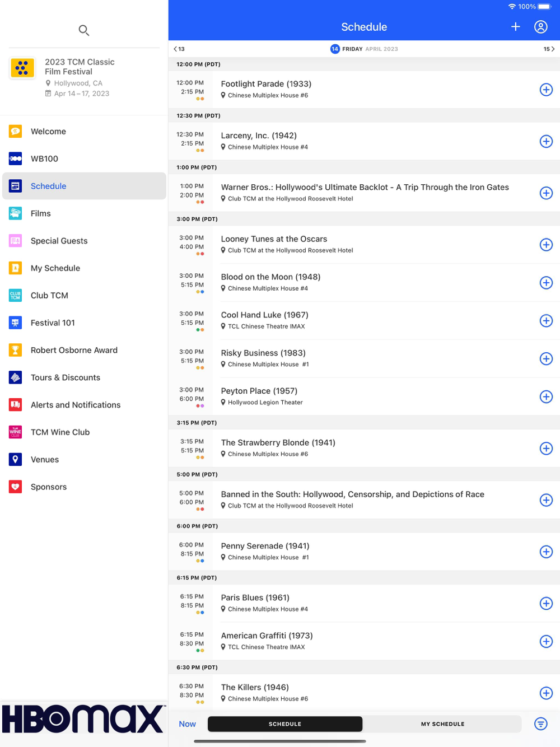
Task: Open the 2023 TCM Classic Film Festival logo
Action: (22, 68)
